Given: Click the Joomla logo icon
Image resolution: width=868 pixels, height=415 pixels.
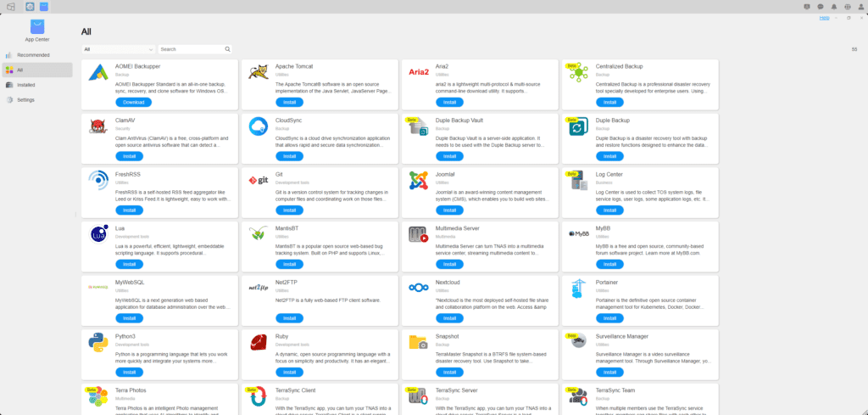Looking at the screenshot, I should 418,180.
